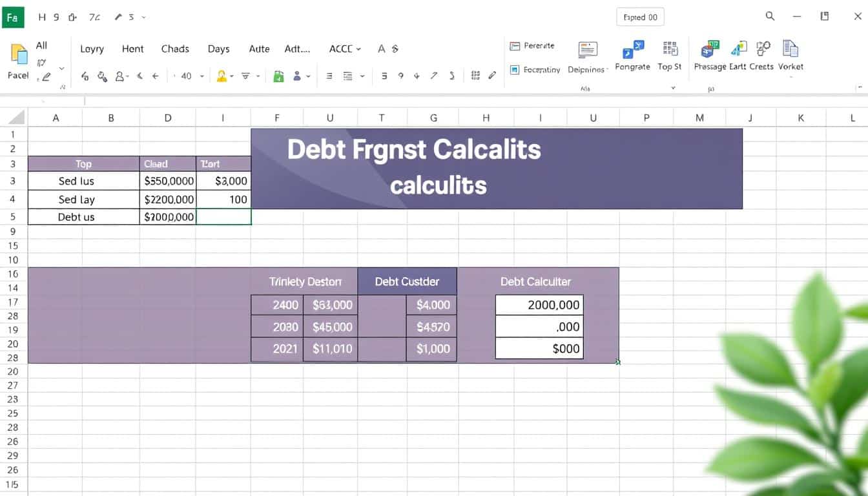Click the H save icon in title bar
The height and width of the screenshot is (496, 868).
tap(42, 17)
